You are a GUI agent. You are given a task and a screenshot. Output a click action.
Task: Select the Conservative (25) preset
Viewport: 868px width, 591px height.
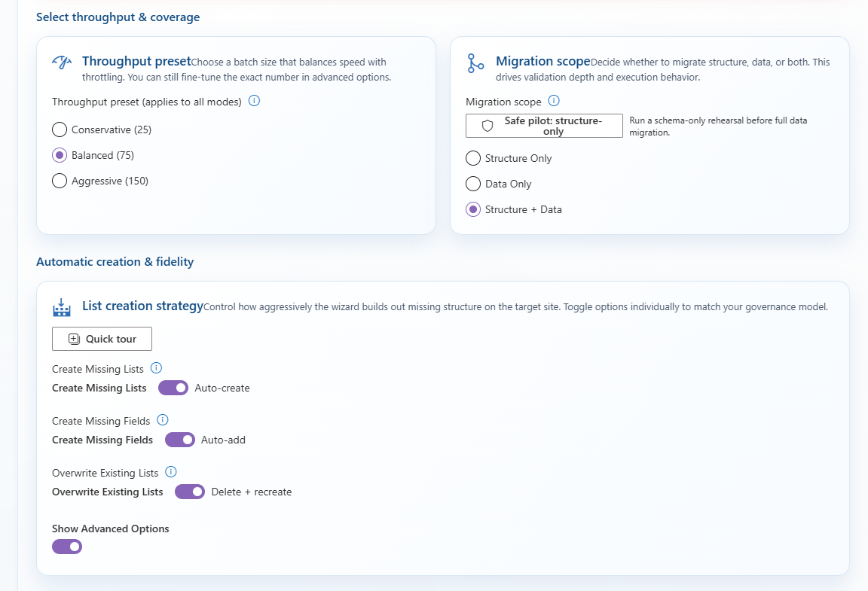coord(60,129)
